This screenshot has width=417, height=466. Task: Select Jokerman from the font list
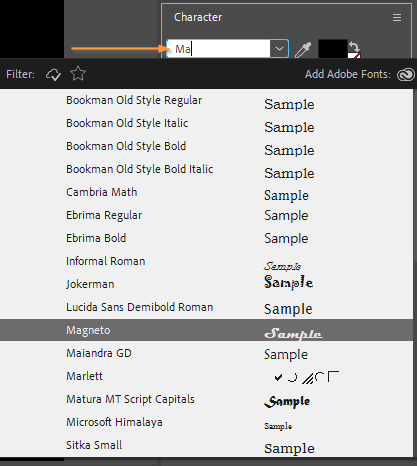206,284
